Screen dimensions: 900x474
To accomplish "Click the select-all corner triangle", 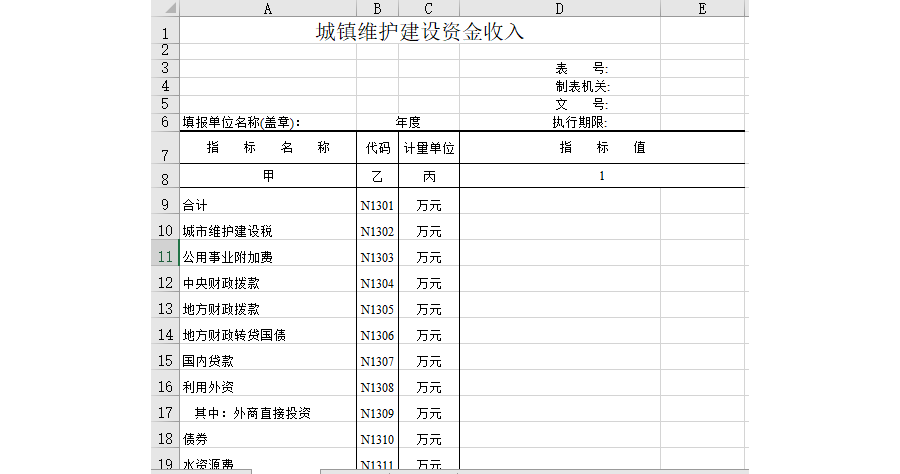I will pyautogui.click(x=165, y=8).
